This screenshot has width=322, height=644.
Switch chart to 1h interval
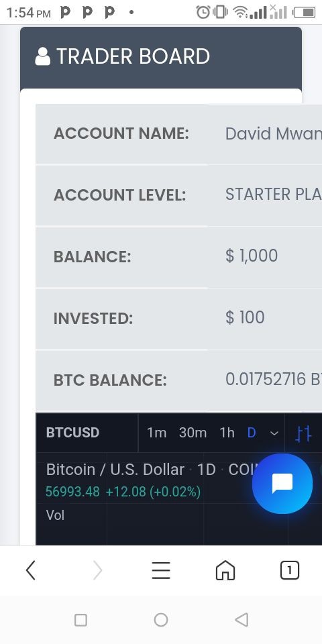pos(227,433)
